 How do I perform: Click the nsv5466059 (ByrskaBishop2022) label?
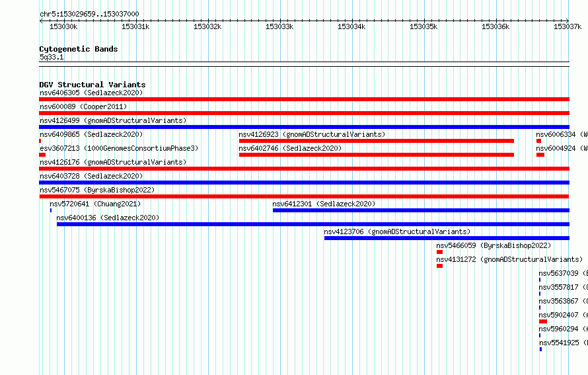pyautogui.click(x=494, y=245)
